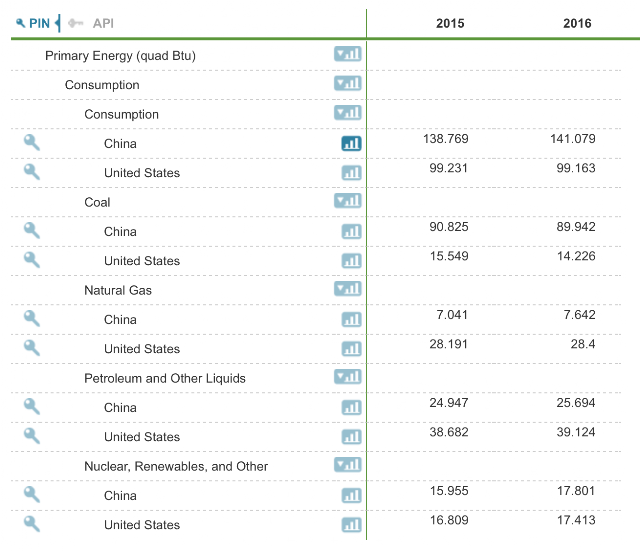Open chart dropdown for Petroleum and Other Liquids

coord(347,377)
